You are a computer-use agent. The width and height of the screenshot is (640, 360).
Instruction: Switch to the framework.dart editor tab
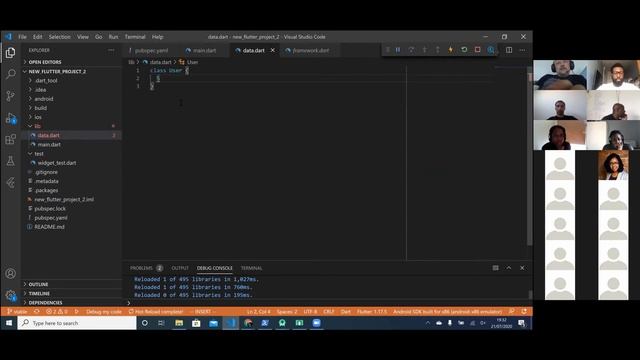coord(309,50)
